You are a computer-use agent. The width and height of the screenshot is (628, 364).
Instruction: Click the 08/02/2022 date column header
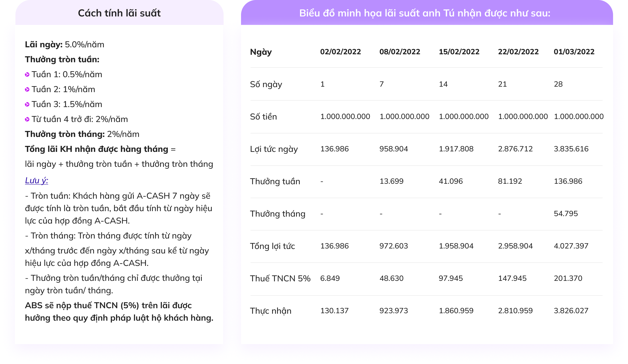tap(400, 52)
